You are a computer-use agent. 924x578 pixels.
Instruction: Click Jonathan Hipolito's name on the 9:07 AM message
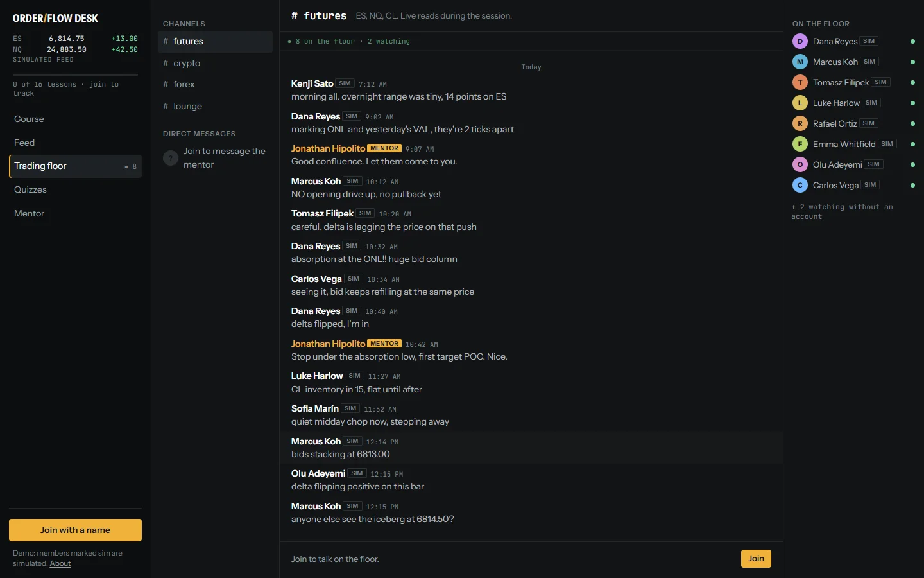click(x=328, y=148)
